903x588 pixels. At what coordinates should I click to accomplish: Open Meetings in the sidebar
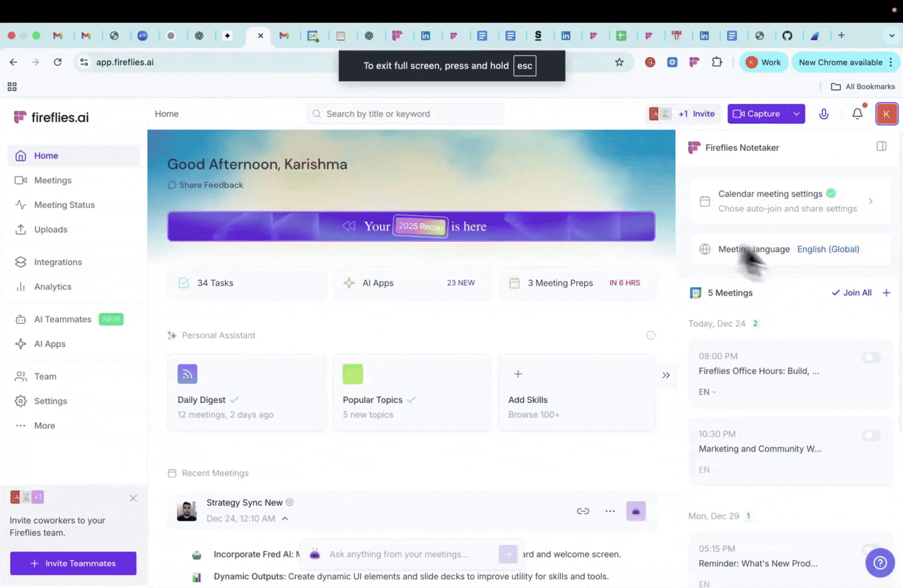(53, 180)
